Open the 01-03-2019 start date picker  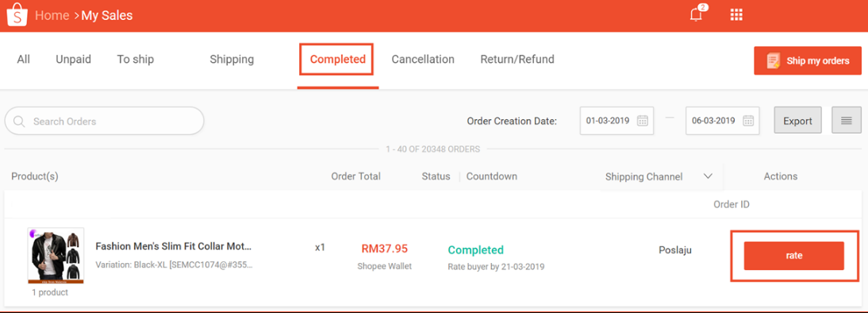coord(616,121)
